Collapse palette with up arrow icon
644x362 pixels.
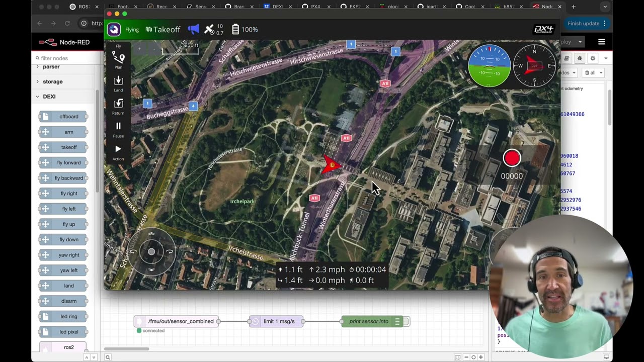pos(87,357)
